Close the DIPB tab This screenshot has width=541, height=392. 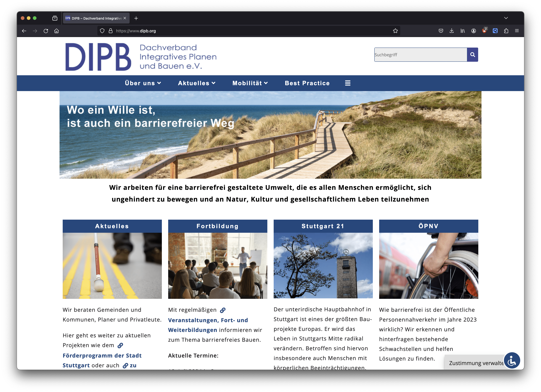tap(125, 18)
